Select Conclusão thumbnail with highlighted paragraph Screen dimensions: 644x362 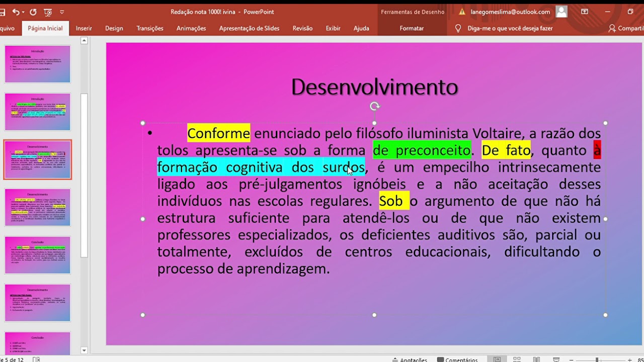[38, 255]
